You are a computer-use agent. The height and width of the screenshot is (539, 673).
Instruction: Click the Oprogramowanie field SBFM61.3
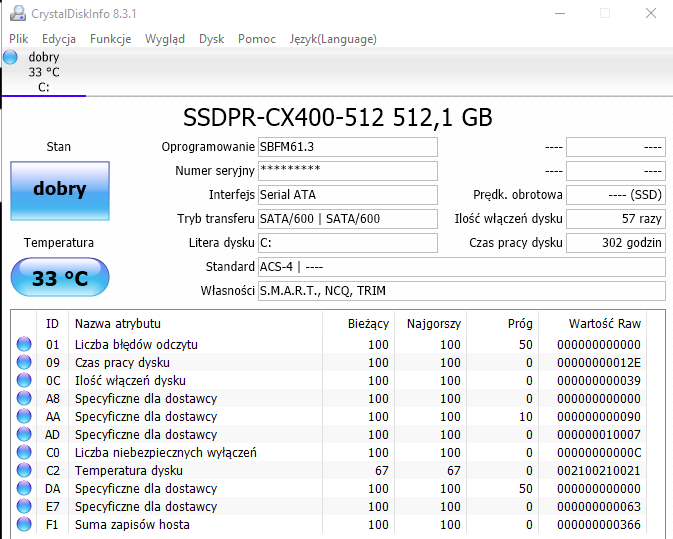coord(348,147)
